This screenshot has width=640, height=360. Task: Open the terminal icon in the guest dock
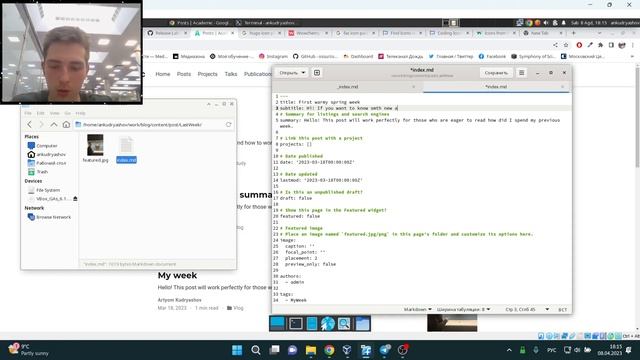coord(296,324)
